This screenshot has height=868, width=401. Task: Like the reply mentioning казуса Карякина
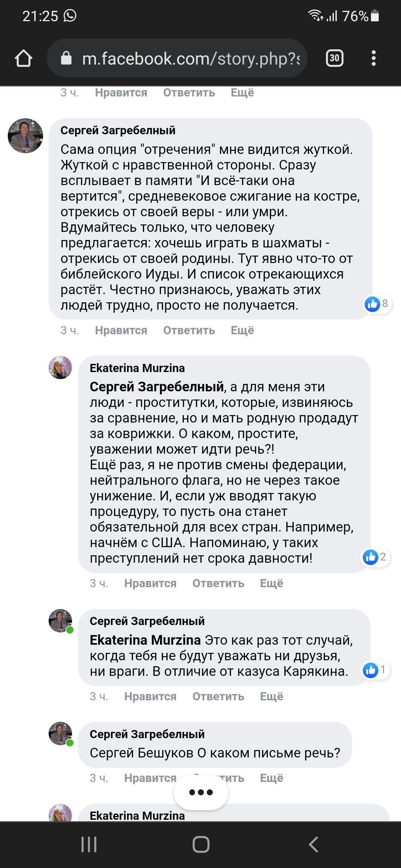[150, 697]
